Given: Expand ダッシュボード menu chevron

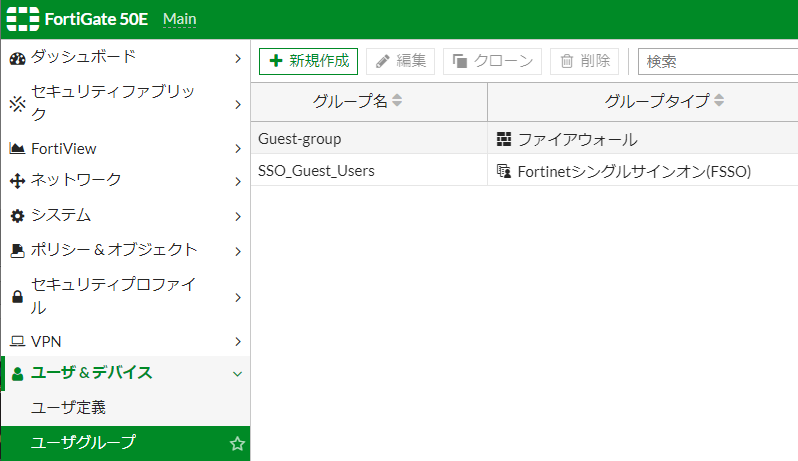Looking at the screenshot, I should [x=238, y=59].
